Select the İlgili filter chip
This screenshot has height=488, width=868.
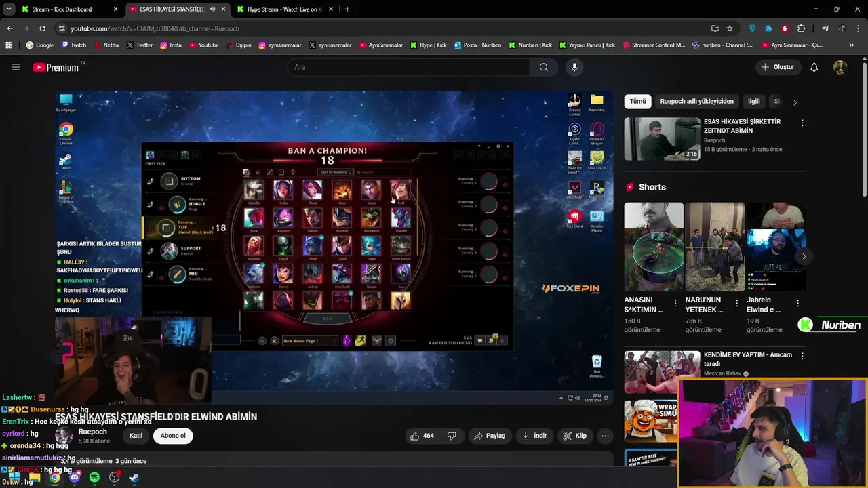point(754,102)
